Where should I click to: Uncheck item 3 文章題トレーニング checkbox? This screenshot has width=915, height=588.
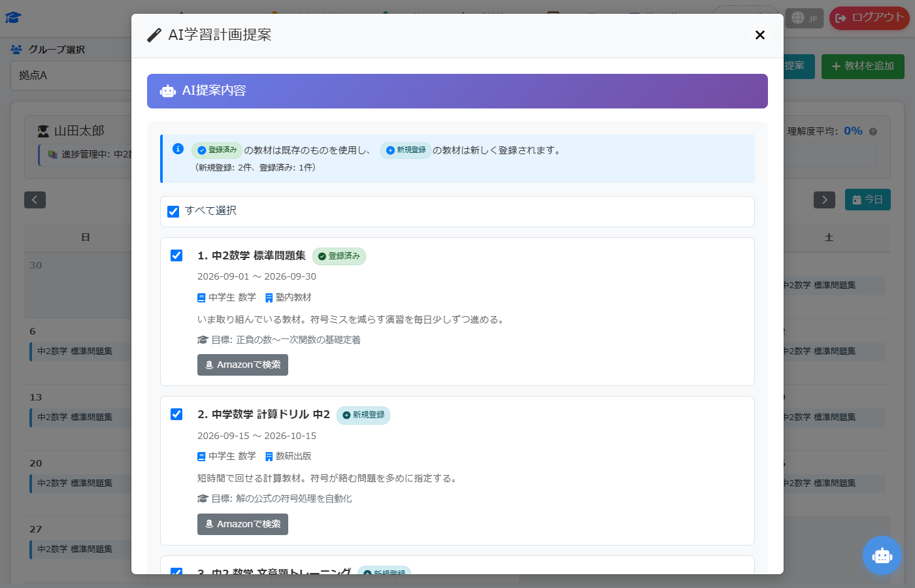(176, 572)
